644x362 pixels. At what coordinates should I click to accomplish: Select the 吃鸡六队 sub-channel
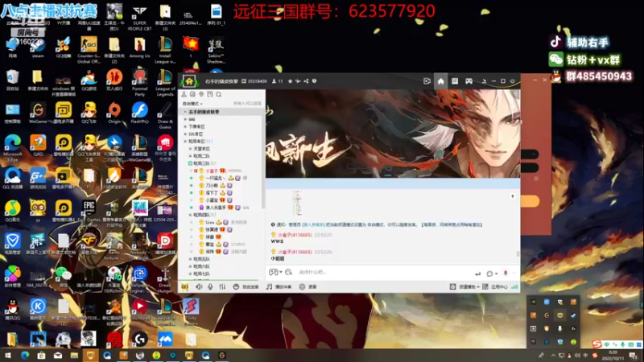coord(202,266)
